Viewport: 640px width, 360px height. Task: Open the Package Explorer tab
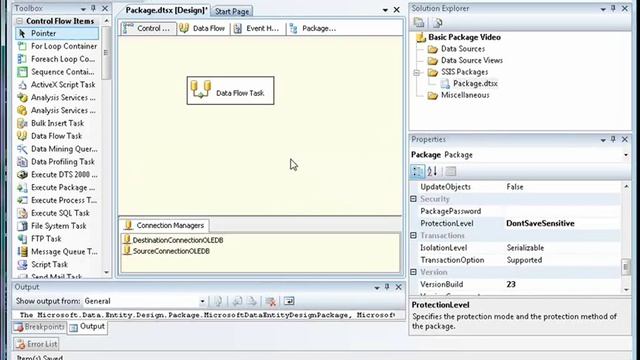click(313, 28)
